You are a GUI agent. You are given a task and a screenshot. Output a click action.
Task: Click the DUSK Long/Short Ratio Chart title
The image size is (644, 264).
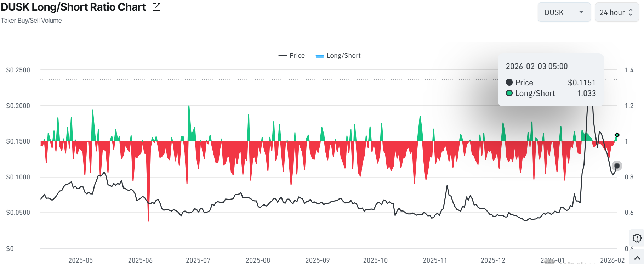tap(73, 7)
